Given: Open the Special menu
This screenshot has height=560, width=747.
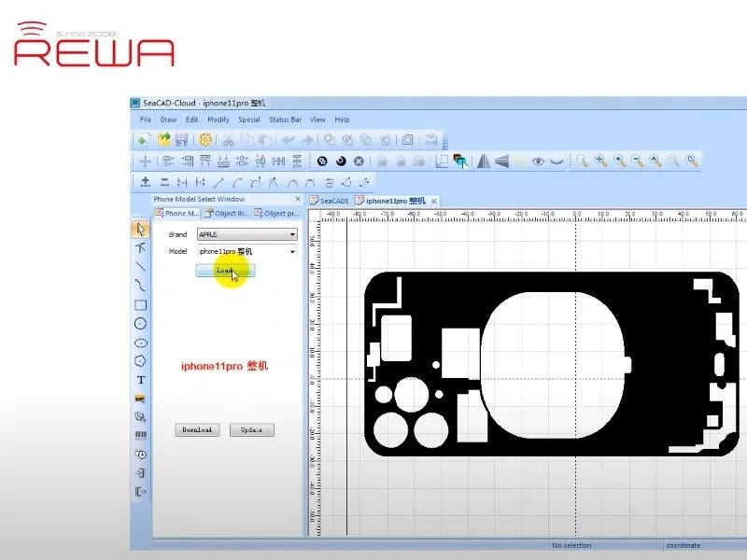Looking at the screenshot, I should (x=249, y=119).
